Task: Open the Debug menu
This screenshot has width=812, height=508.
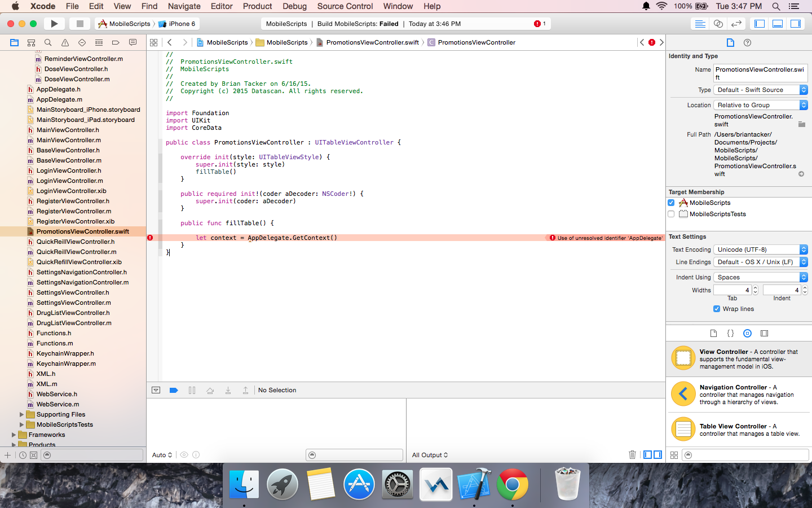Action: click(294, 6)
